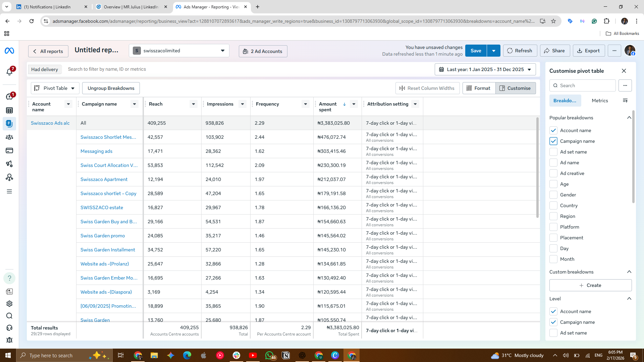Open the Pivot Table view dropdown

pyautogui.click(x=55, y=88)
